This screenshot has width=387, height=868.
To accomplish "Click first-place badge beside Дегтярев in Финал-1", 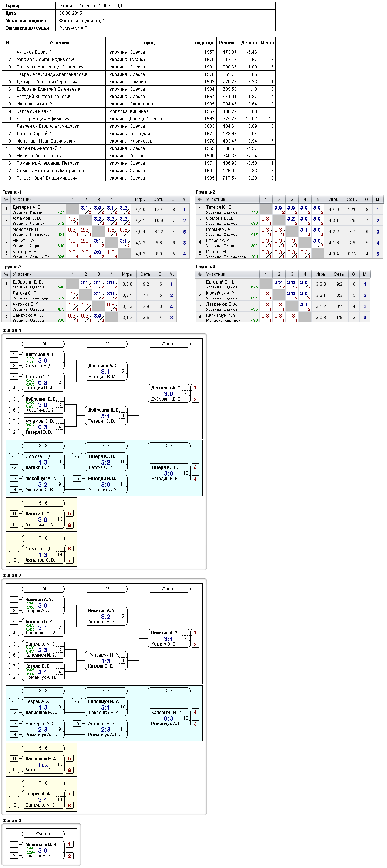I will pyautogui.click(x=195, y=388).
